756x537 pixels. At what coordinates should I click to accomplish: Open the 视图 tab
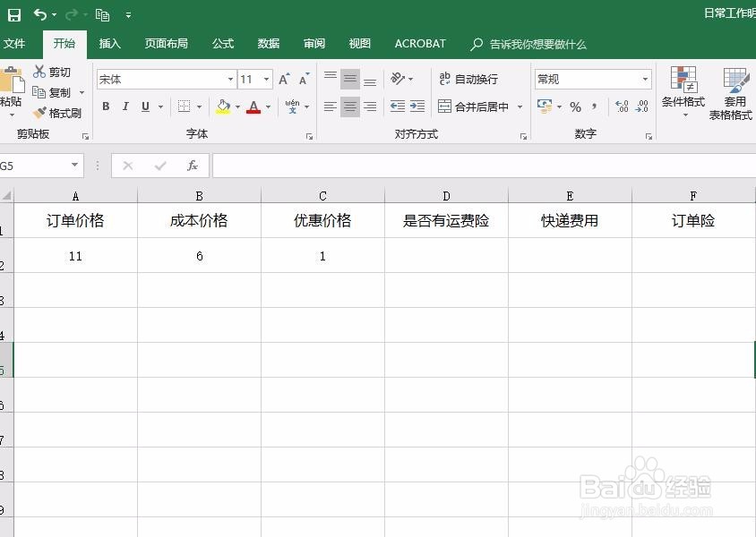(360, 44)
